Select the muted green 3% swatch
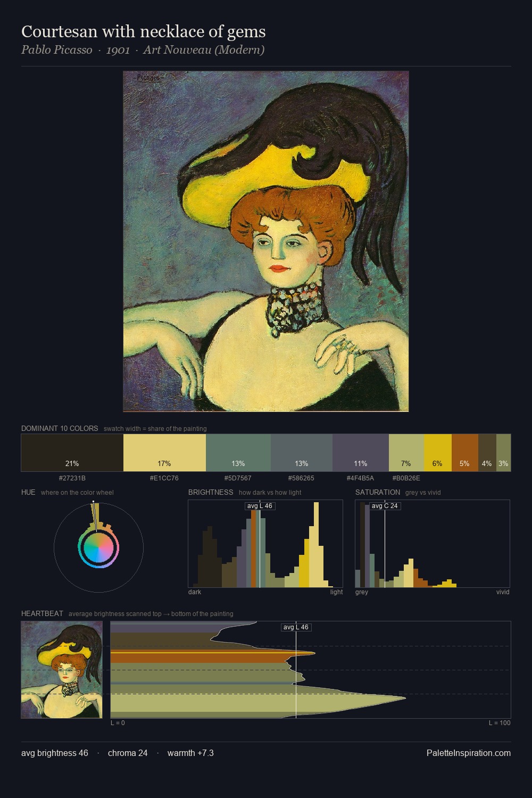The width and height of the screenshot is (532, 798). [503, 453]
